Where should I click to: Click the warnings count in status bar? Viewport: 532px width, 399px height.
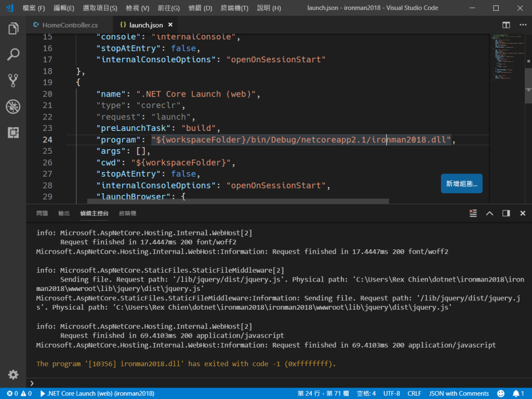tap(26, 394)
